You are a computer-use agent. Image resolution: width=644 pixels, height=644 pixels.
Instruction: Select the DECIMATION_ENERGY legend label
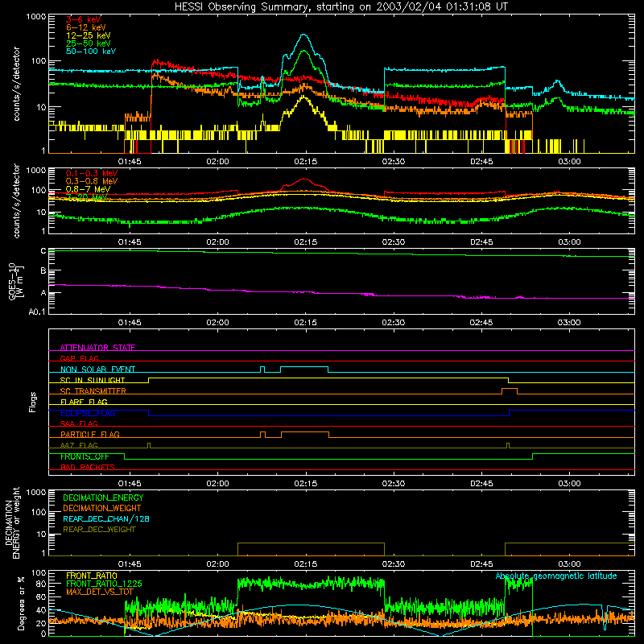(x=103, y=497)
